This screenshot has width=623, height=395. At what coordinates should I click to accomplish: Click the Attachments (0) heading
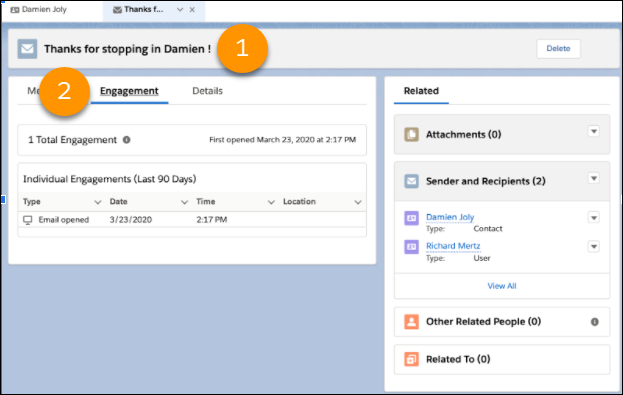click(x=463, y=135)
